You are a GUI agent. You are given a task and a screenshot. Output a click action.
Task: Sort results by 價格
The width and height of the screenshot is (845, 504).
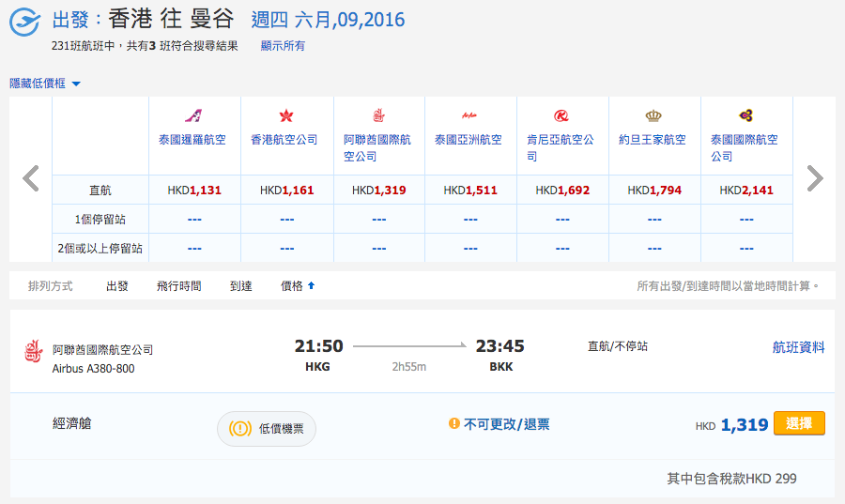coord(292,286)
